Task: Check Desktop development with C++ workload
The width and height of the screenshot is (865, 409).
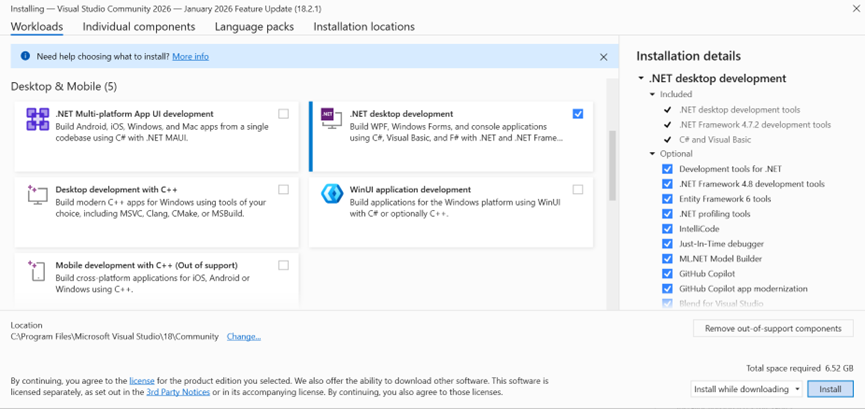Action: [x=283, y=189]
